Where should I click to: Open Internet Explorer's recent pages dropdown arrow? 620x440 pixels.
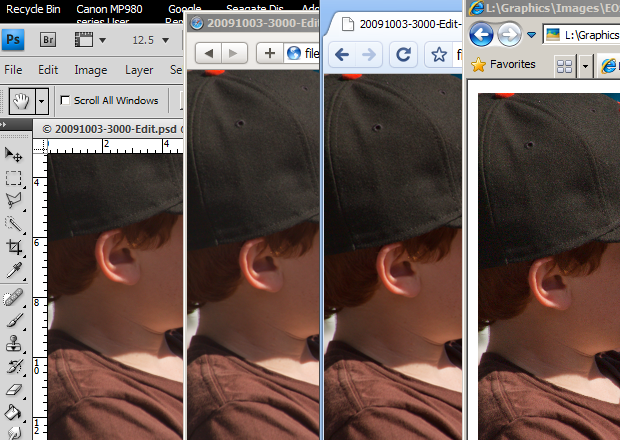point(531,35)
